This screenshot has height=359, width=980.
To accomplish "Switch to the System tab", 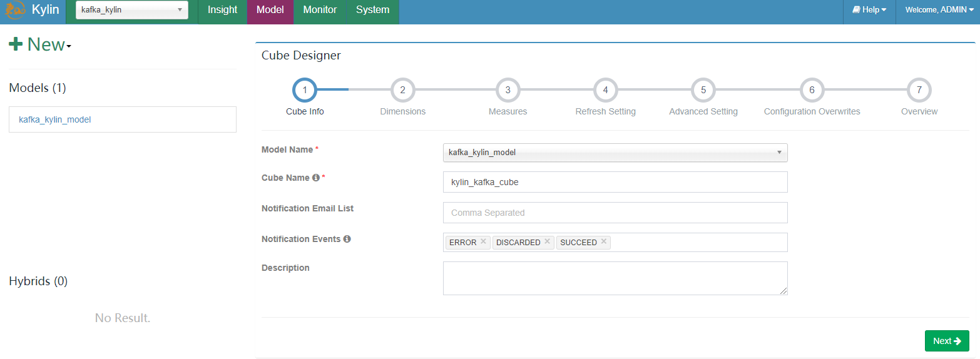I will click(372, 10).
